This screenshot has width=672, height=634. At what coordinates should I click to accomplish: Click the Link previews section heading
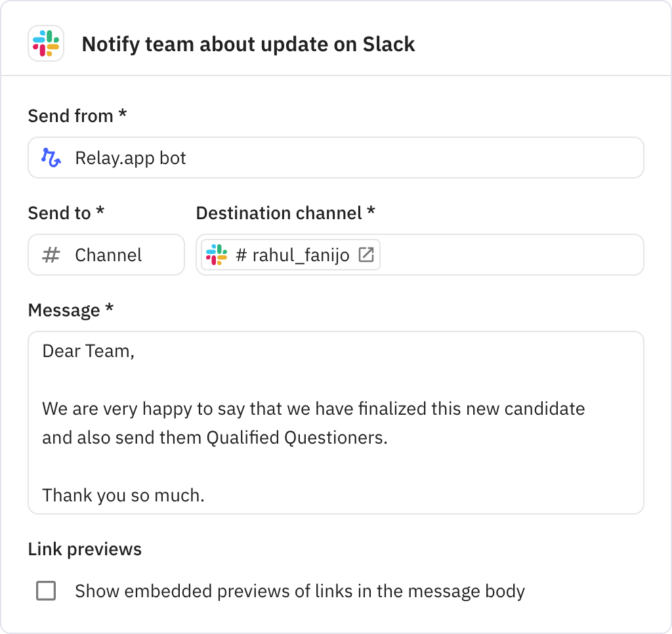(x=84, y=549)
